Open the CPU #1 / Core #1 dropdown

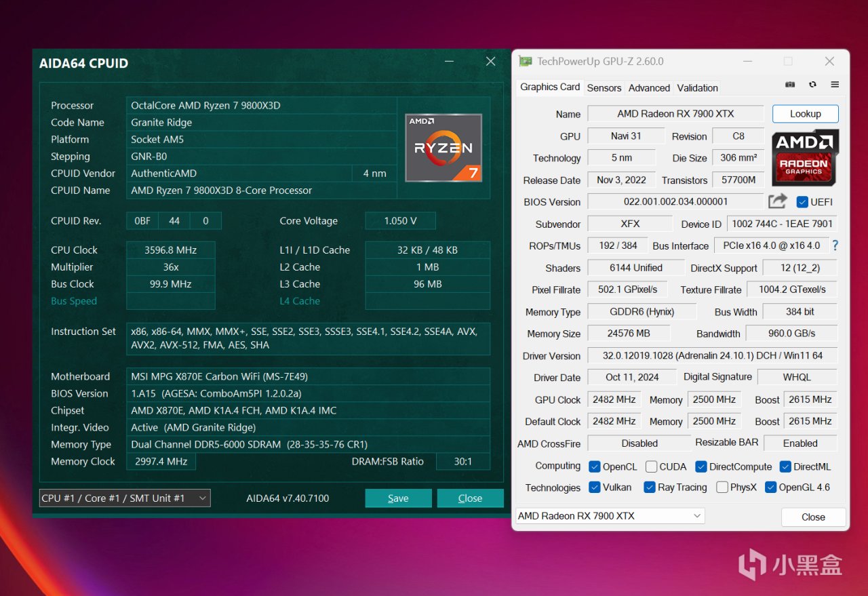[x=125, y=498]
